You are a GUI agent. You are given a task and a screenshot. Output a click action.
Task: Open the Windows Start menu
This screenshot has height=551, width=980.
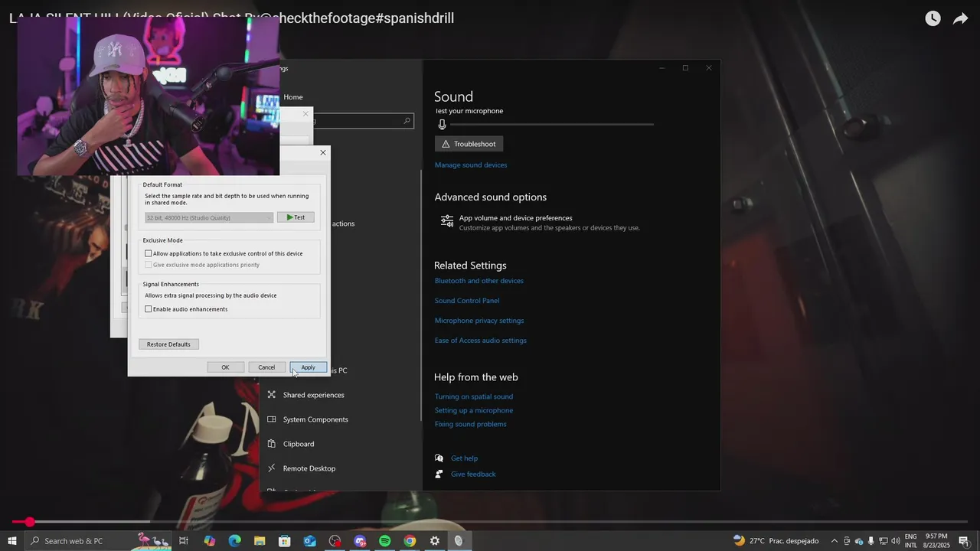12,541
